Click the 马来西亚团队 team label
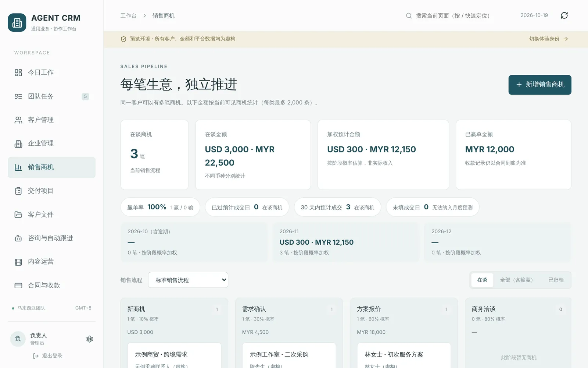 [31, 308]
